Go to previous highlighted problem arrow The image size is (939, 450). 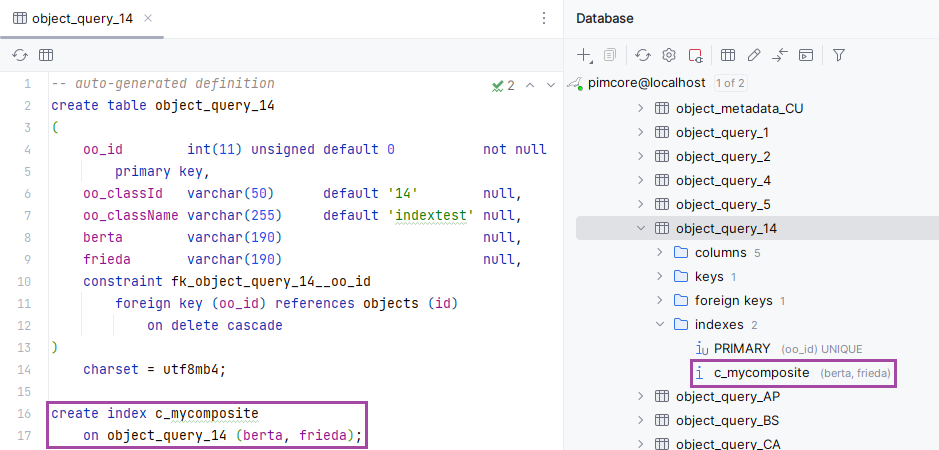[529, 85]
